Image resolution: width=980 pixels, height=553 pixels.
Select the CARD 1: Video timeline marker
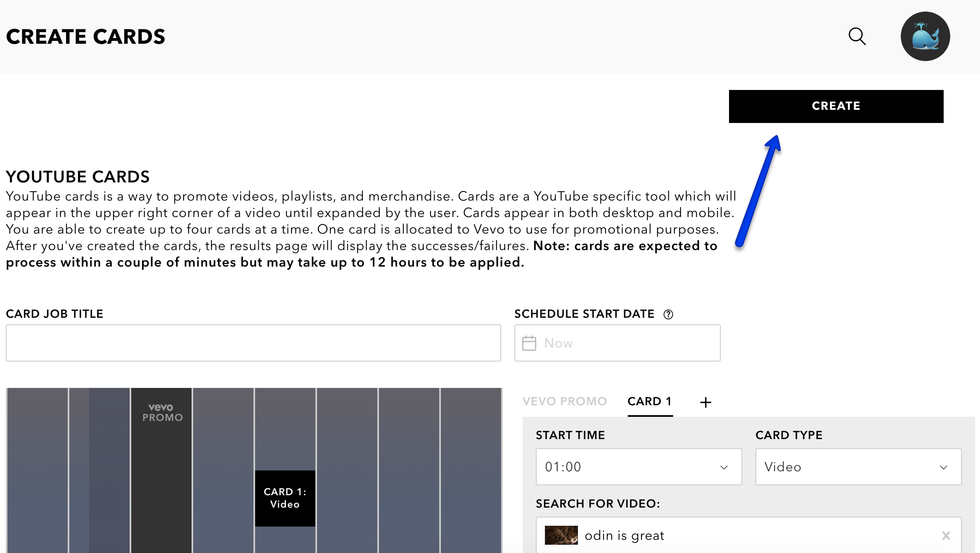point(285,498)
